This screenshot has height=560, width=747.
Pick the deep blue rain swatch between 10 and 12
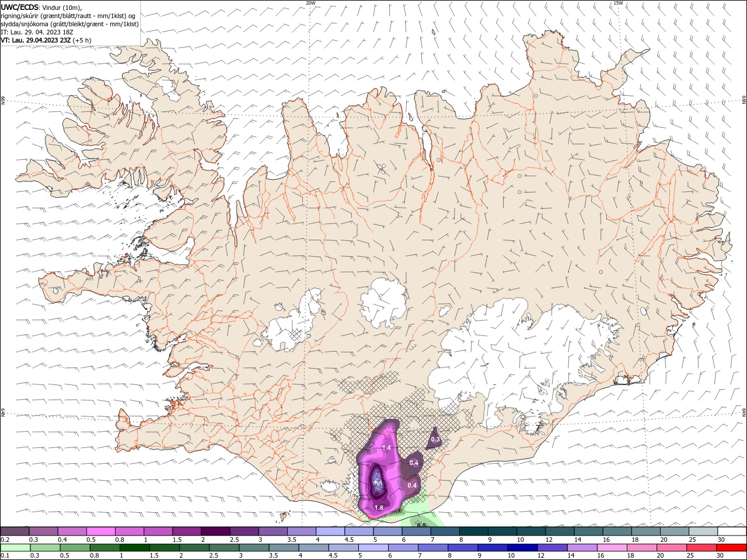point(522,548)
